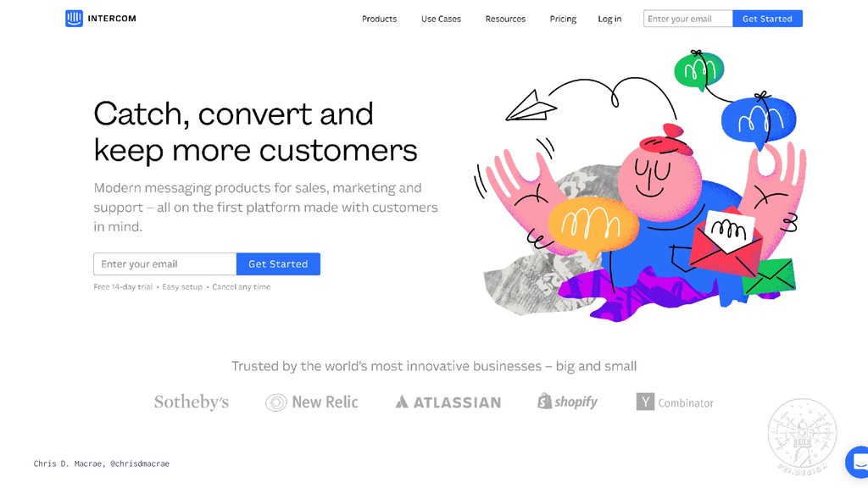Click the Y Combinator logo
The height and width of the screenshot is (488, 868).
tap(675, 402)
